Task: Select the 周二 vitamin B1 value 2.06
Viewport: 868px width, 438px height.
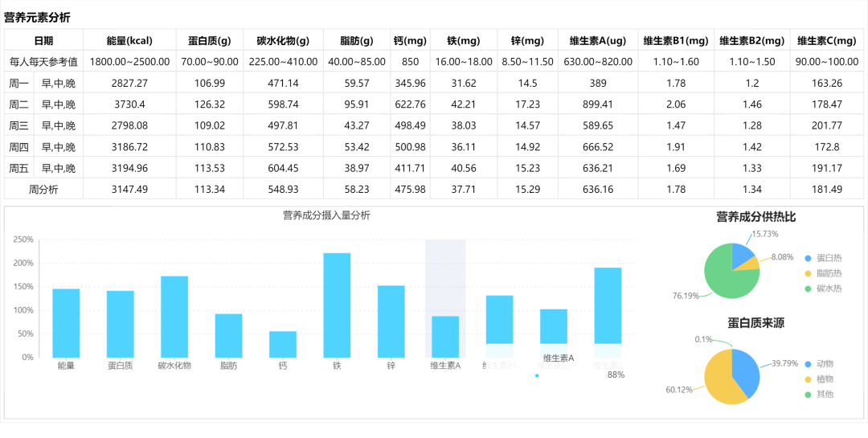Action: point(676,104)
